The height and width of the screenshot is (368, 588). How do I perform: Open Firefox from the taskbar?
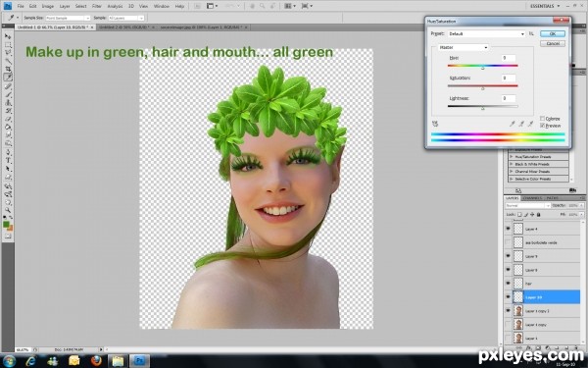(x=96, y=361)
